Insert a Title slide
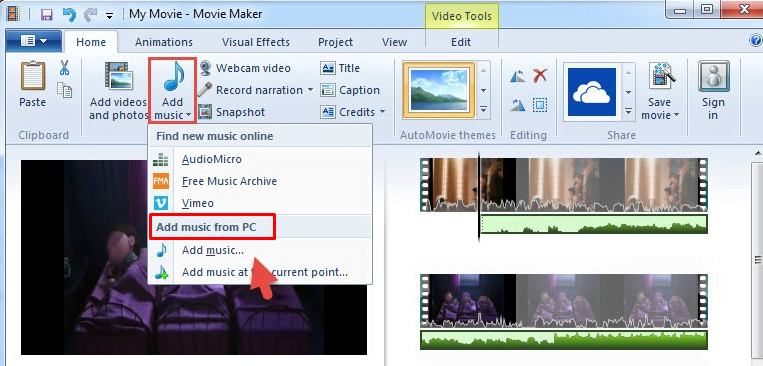763x366 pixels. click(340, 68)
